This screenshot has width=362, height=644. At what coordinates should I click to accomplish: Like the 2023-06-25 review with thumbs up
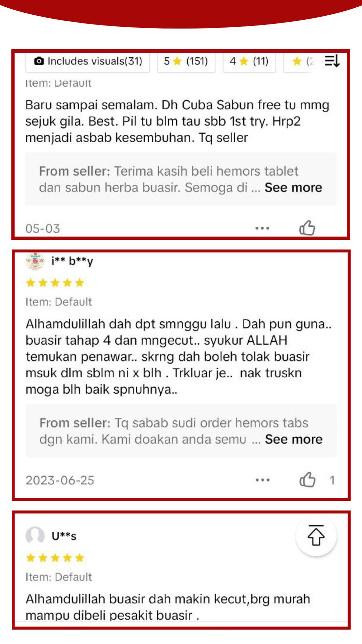(307, 480)
